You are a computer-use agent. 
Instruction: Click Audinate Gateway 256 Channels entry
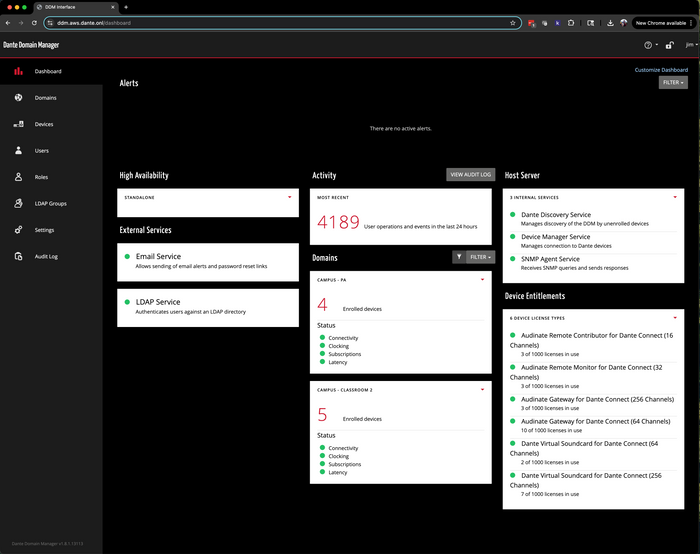pyautogui.click(x=593, y=404)
